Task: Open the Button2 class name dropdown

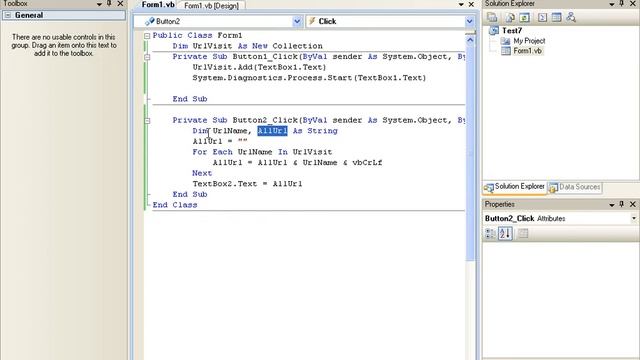Action: (x=297, y=21)
